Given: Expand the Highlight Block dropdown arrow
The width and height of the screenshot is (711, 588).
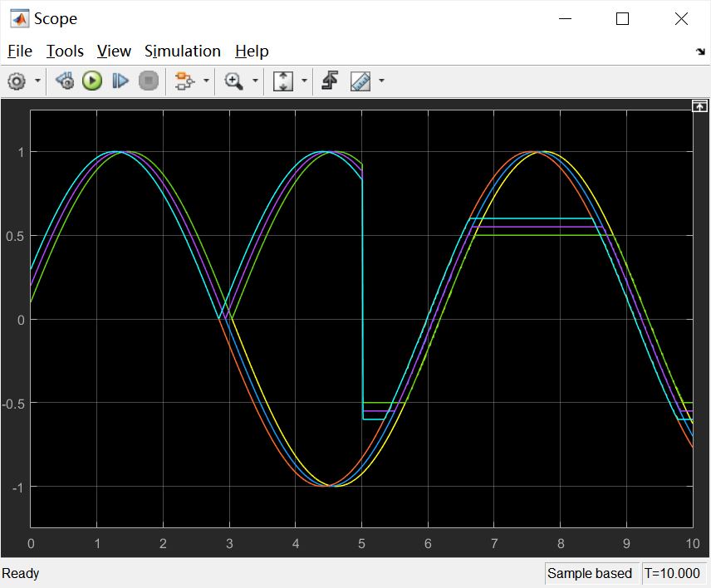Looking at the screenshot, I should click(x=206, y=81).
